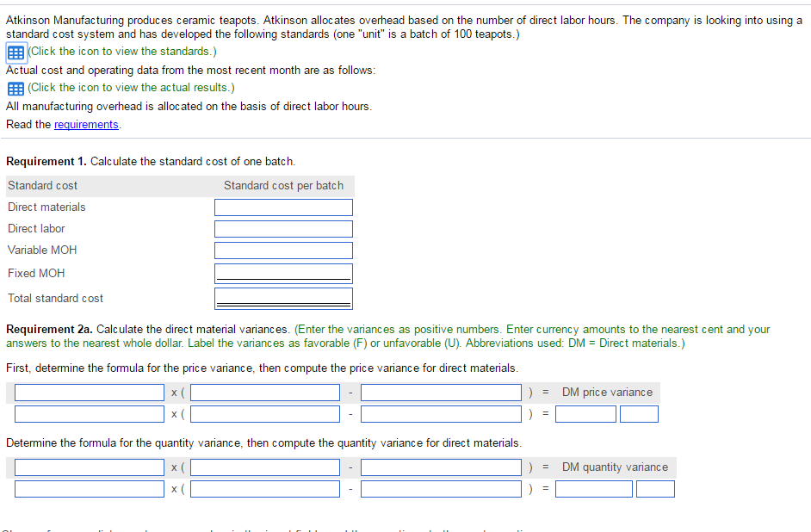
Task: Click the 'DM price variance' label
Action: [x=607, y=393]
